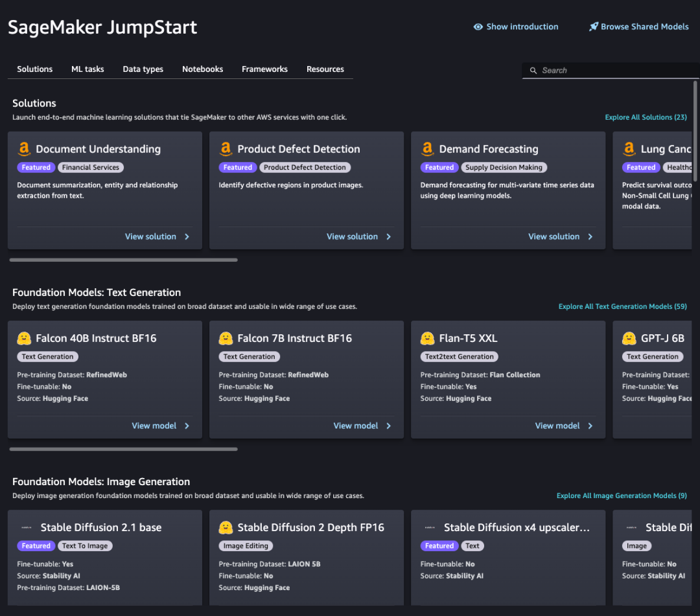Image resolution: width=700 pixels, height=616 pixels.
Task: Click the Flan-T5 XXL card title
Action: (469, 338)
